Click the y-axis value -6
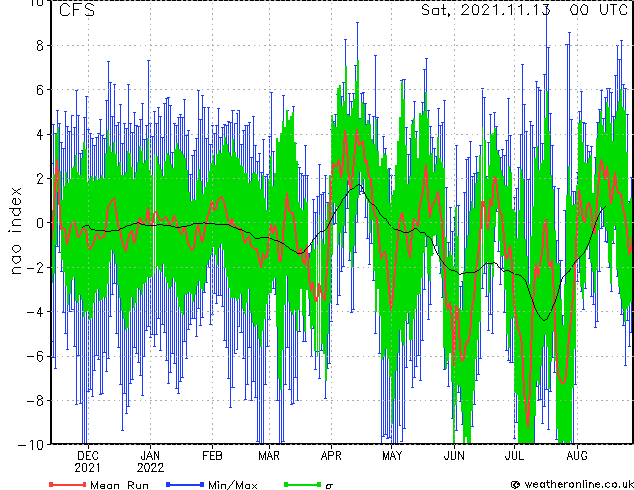The image size is (634, 490). pyautogui.click(x=35, y=356)
